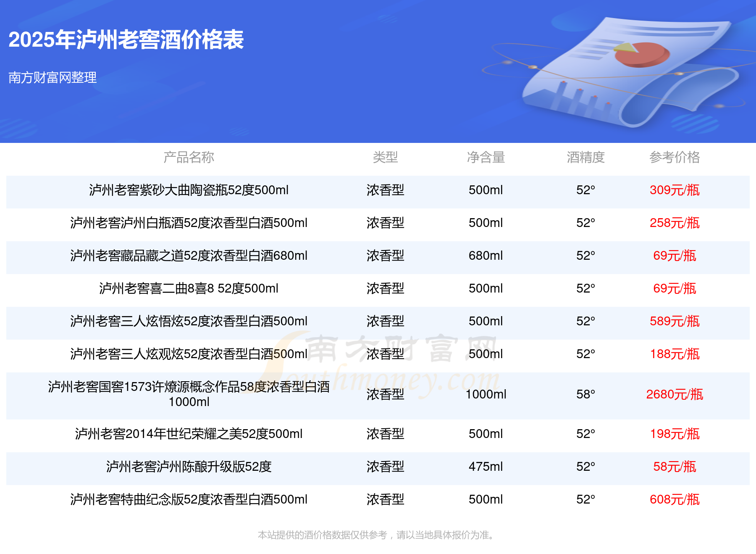Click the 52° cell in the 泸州陈酿升级版 row
756x554 pixels.
(x=586, y=467)
